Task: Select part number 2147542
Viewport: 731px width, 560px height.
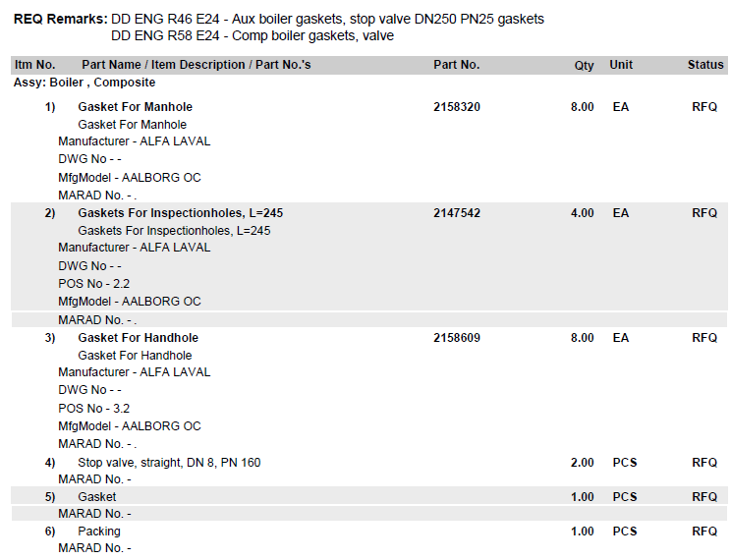Action: click(x=457, y=213)
